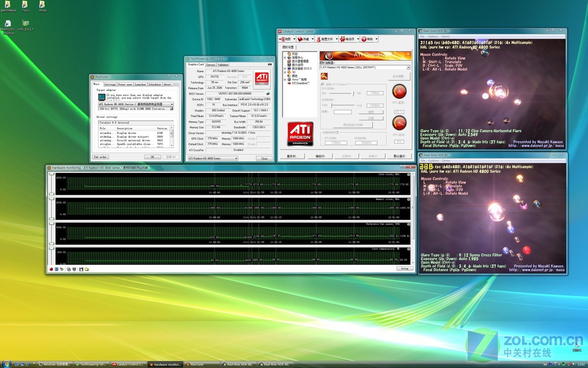Click the GPU temperature gauge in Catalyst
The width and height of the screenshot is (588, 368).
pyautogui.click(x=399, y=91)
